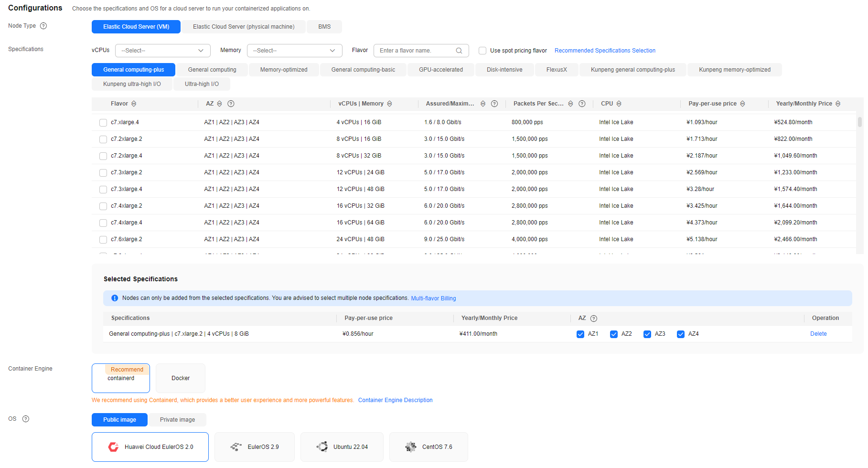Open Multi-flavor Billing link
The height and width of the screenshot is (468, 868).
pyautogui.click(x=433, y=298)
